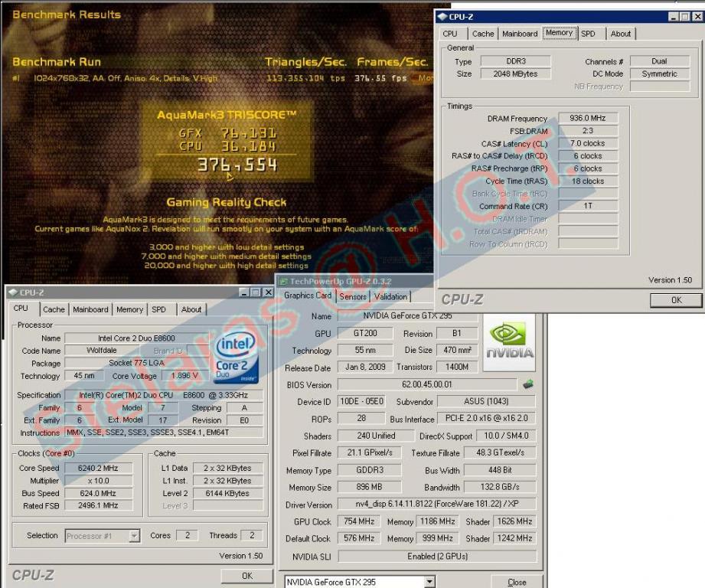
Task: Click the FSB:DRAM value '2:3'
Action: [588, 130]
